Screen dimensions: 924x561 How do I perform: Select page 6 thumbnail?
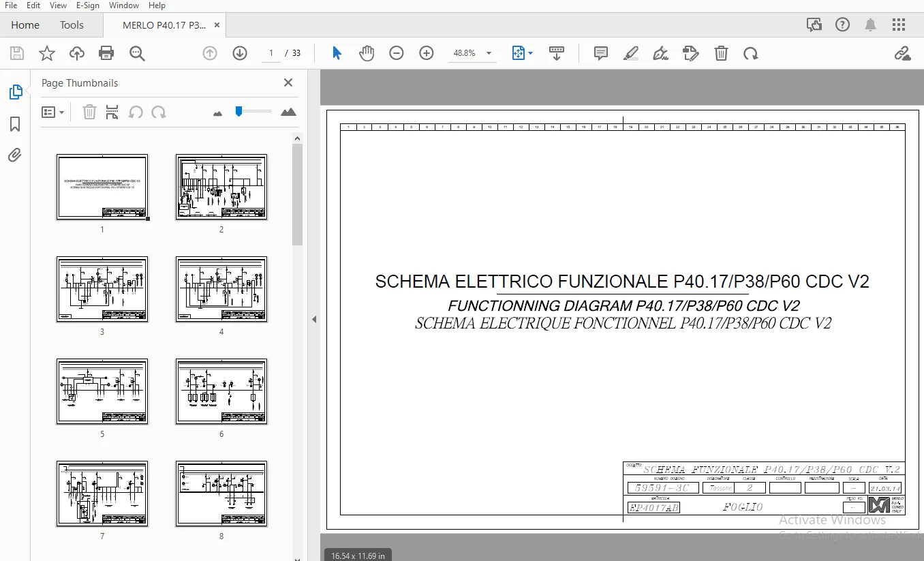click(x=221, y=391)
